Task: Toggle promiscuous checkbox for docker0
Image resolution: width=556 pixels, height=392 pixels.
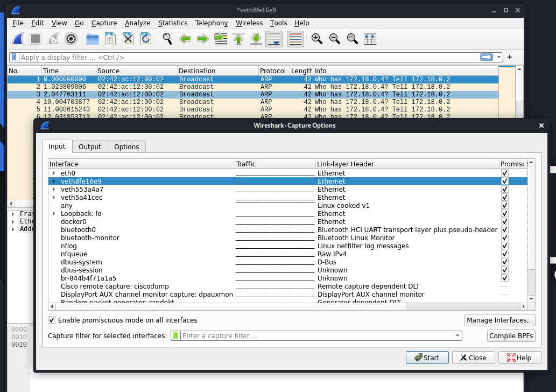Action: click(x=504, y=221)
